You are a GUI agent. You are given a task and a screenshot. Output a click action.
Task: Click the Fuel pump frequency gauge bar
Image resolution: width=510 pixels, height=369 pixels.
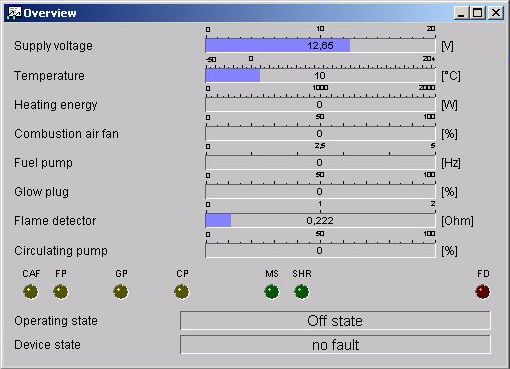(x=320, y=163)
